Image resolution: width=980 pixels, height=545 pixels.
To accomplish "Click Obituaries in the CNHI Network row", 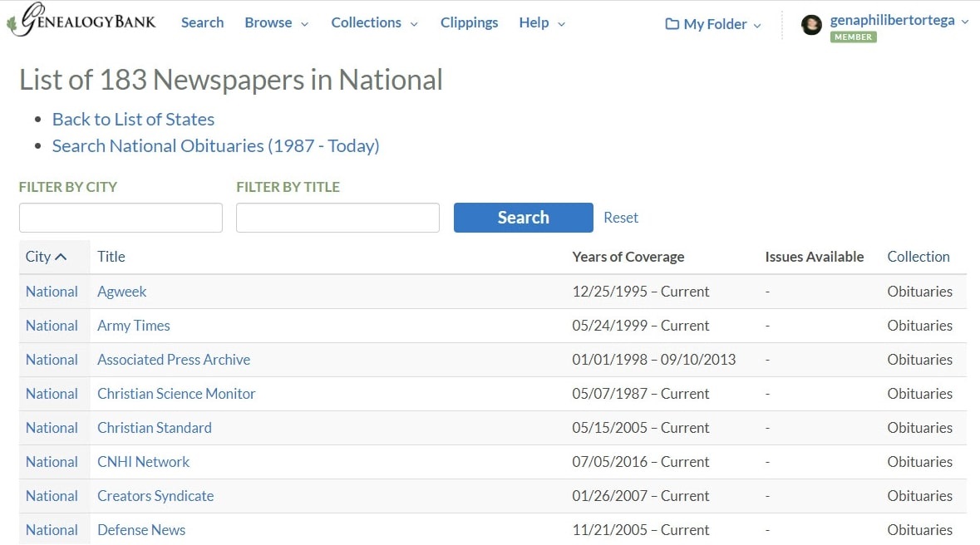I will click(919, 462).
